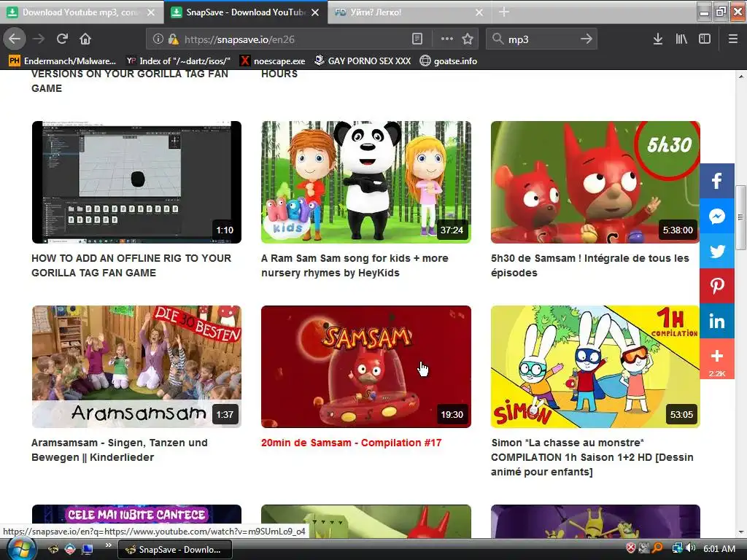
Task: Click CELE MAI IUBITE CANTECE thumbnail
Action: click(x=136, y=521)
